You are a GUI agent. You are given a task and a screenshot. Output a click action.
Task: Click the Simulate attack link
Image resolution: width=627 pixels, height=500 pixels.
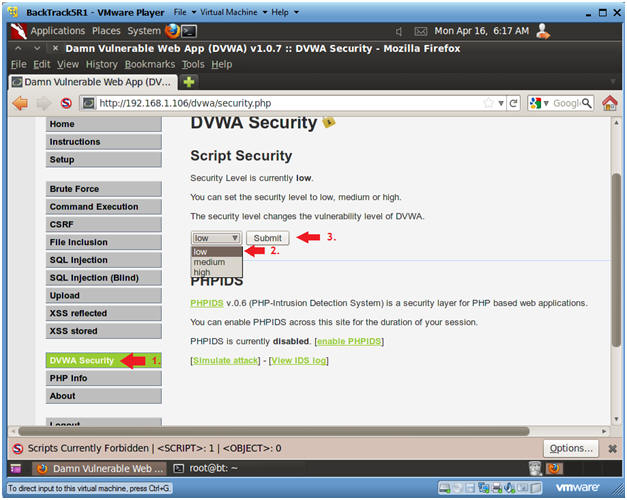coord(226,360)
